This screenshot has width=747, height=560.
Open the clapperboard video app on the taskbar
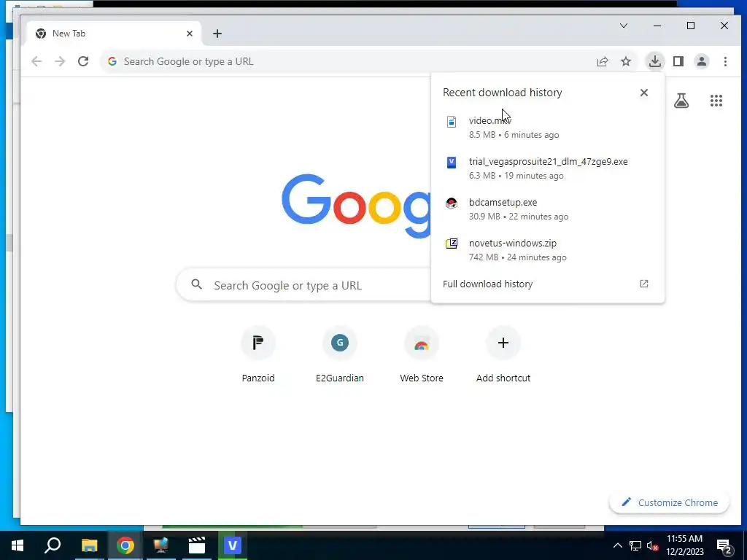197,545
